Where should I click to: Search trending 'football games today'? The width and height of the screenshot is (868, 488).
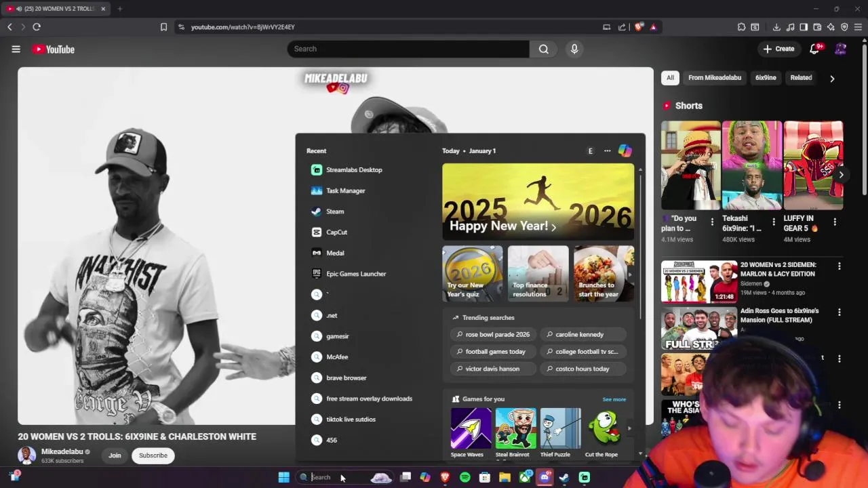[493, 352]
